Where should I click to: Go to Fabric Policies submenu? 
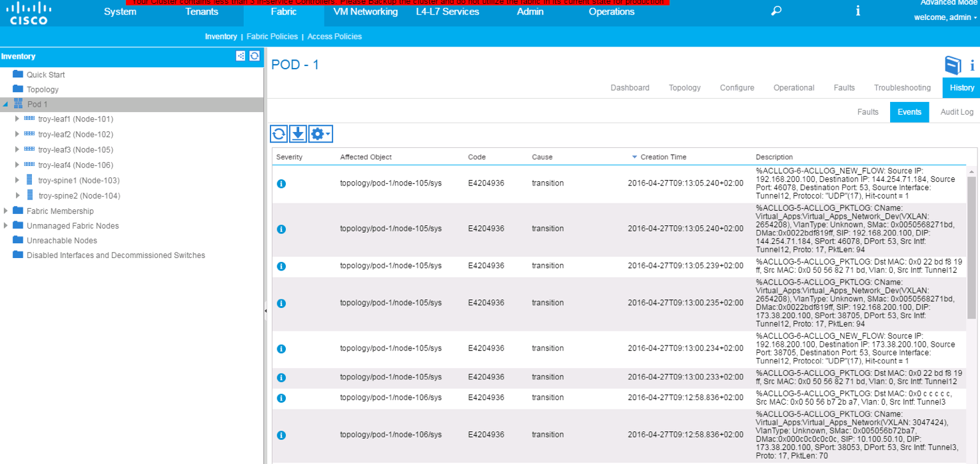click(272, 37)
